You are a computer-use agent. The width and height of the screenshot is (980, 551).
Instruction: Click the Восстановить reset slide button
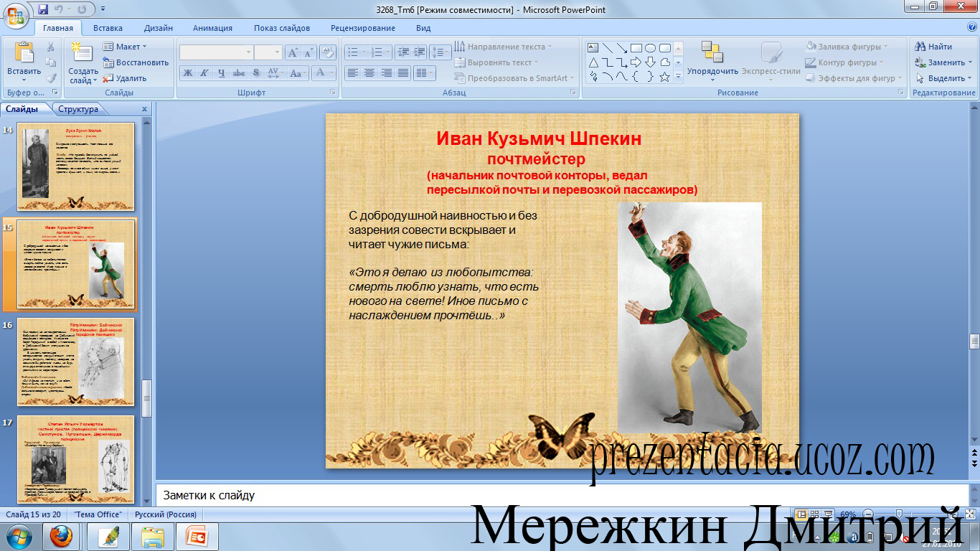[136, 62]
